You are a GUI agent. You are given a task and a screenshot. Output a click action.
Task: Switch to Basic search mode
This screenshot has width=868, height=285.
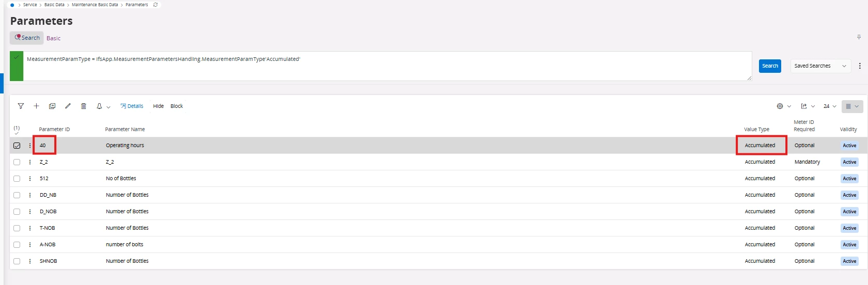(x=53, y=38)
